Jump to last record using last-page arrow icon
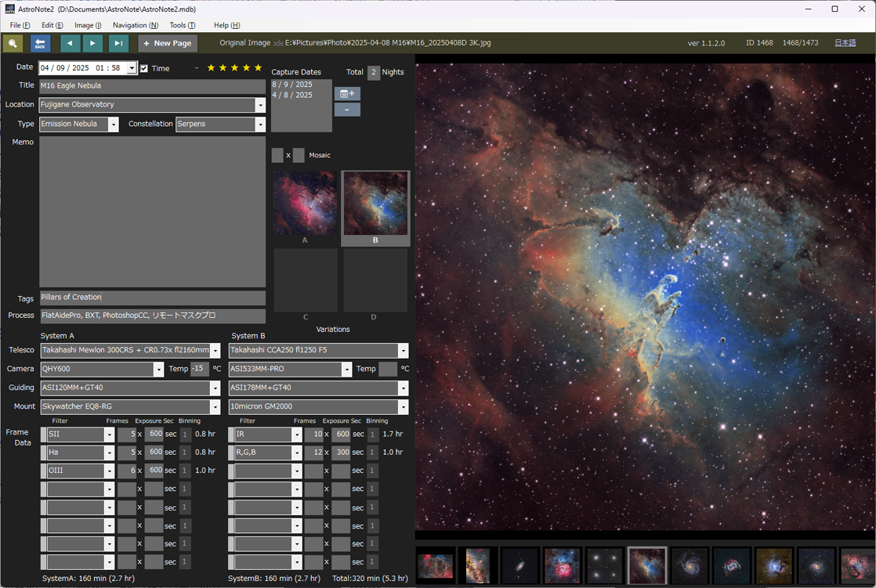 point(118,43)
